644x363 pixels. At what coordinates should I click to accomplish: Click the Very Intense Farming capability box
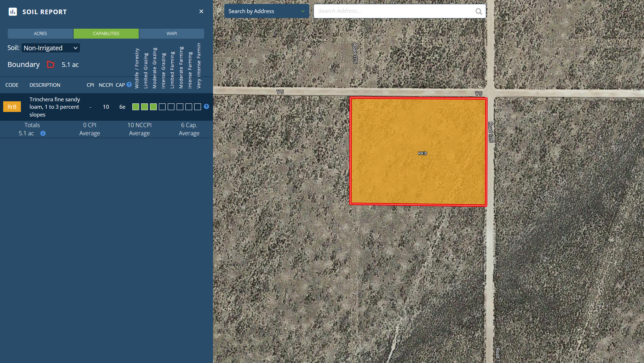[197, 107]
